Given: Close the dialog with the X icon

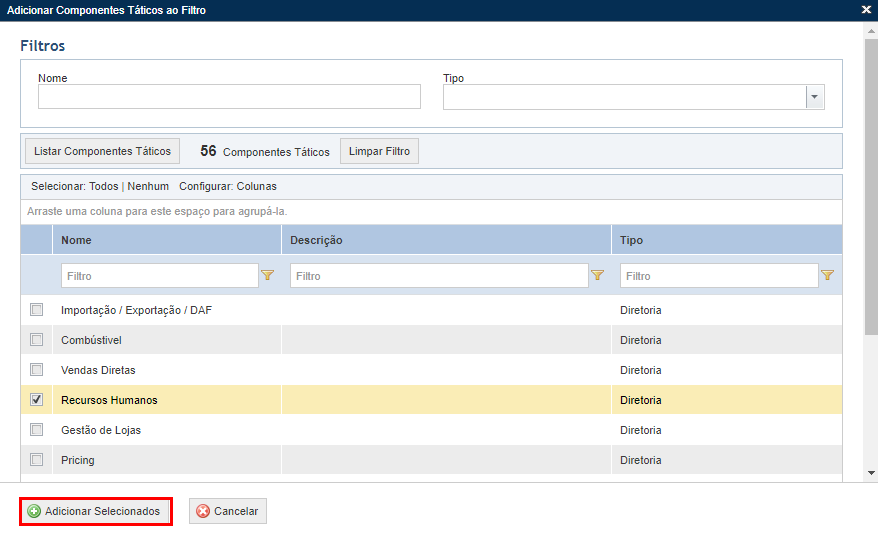Looking at the screenshot, I should pyautogui.click(x=866, y=10).
